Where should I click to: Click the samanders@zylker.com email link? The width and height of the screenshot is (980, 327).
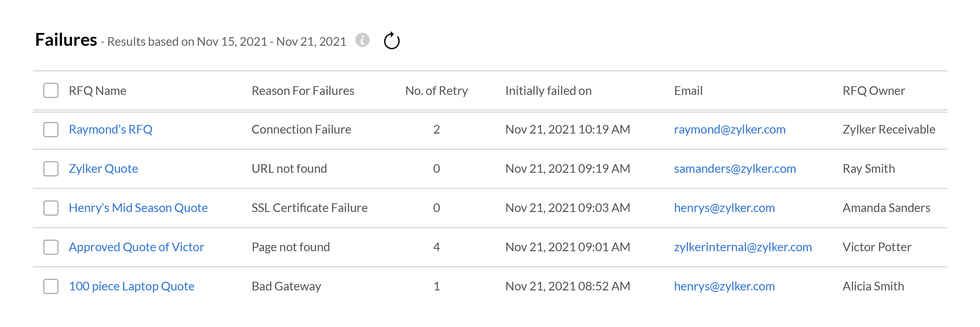point(735,169)
